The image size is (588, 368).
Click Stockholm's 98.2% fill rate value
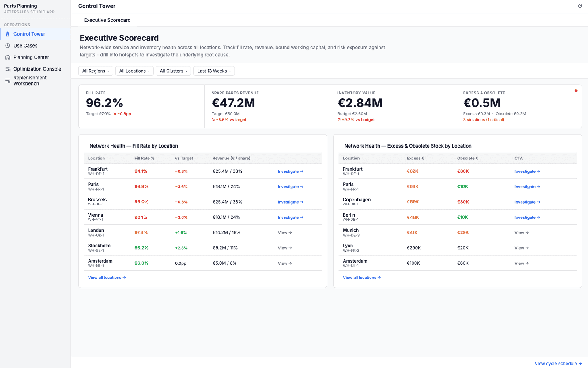tap(141, 248)
